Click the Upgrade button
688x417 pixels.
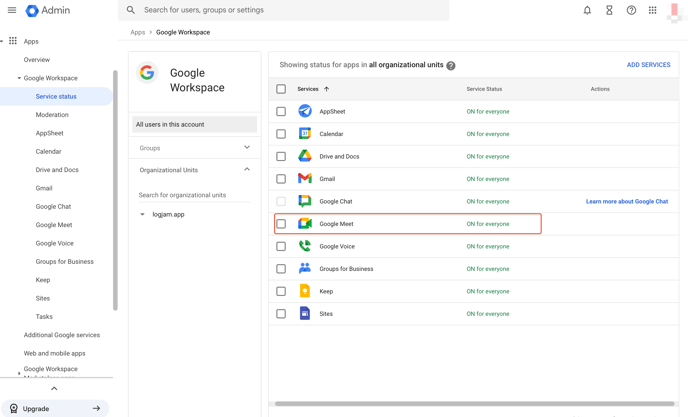coord(55,409)
